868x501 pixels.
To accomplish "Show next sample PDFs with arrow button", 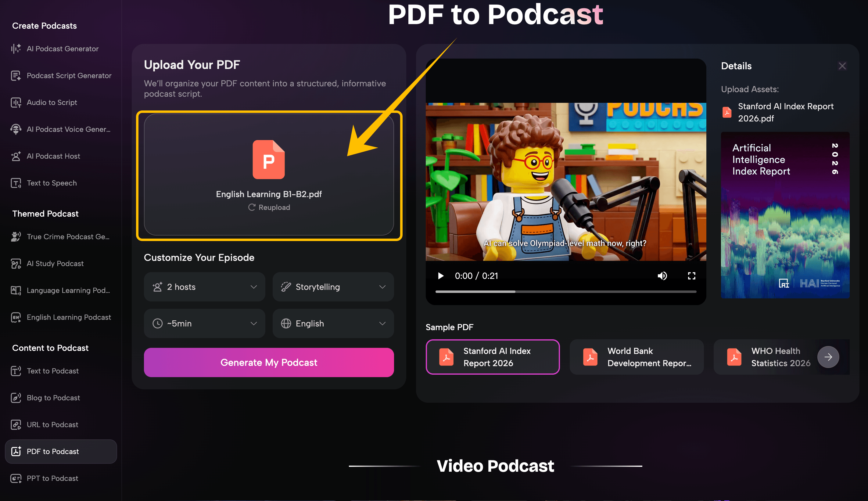I will click(x=828, y=357).
